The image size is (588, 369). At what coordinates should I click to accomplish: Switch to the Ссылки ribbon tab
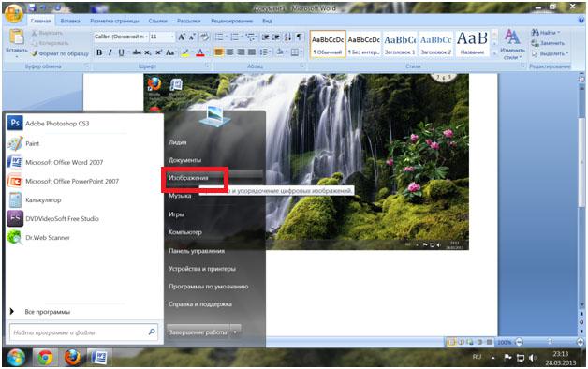click(x=157, y=21)
